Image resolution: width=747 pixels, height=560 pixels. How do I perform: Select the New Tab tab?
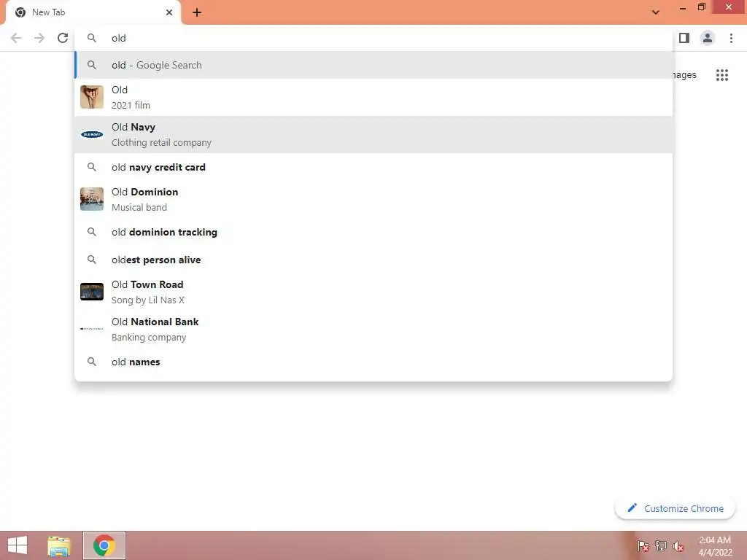[x=93, y=12]
